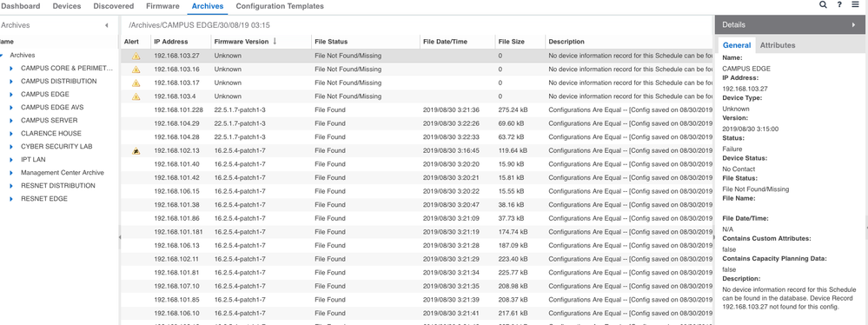Collapse the Details panel arrow
This screenshot has width=868, height=325.
[853, 24]
